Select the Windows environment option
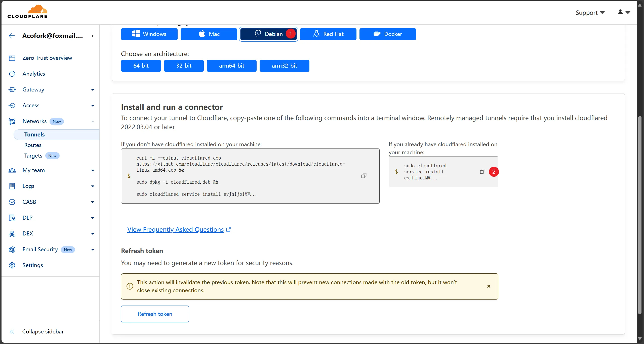 point(149,34)
